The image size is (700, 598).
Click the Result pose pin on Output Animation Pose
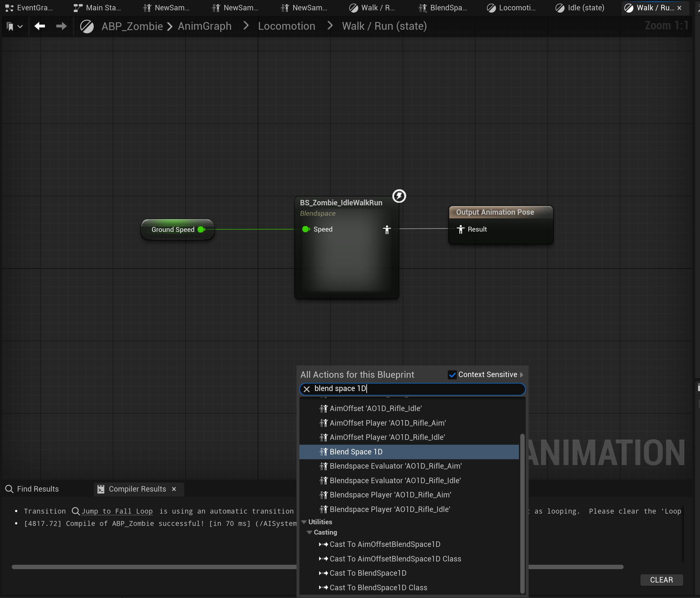coord(460,229)
